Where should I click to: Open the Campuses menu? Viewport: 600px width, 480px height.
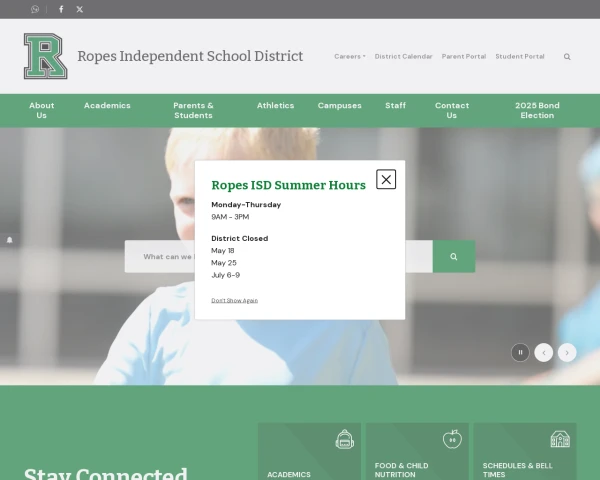coord(339,105)
